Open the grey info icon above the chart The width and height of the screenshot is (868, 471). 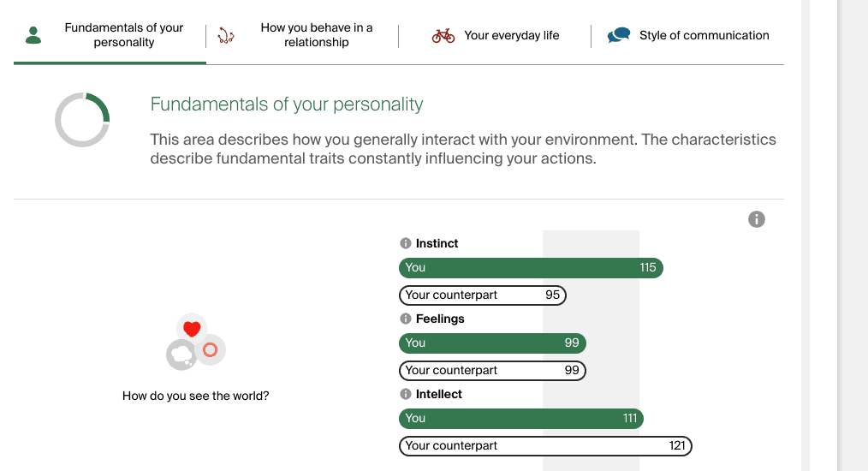click(x=757, y=219)
